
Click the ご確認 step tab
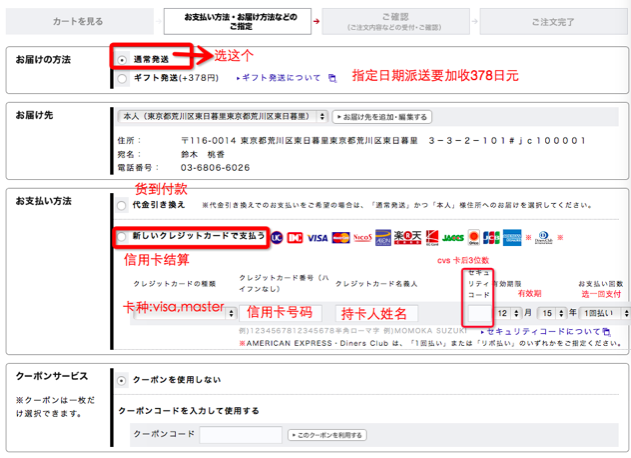point(398,19)
